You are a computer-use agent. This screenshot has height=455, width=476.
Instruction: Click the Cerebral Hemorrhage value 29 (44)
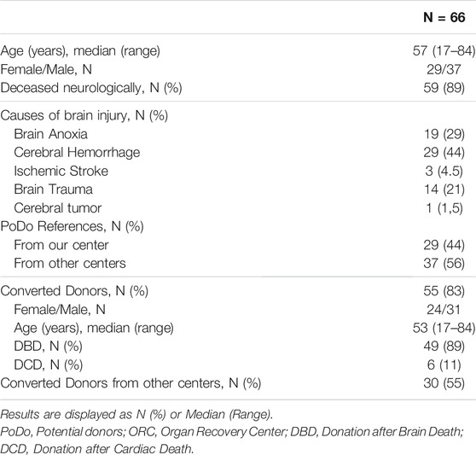pyautogui.click(x=444, y=153)
